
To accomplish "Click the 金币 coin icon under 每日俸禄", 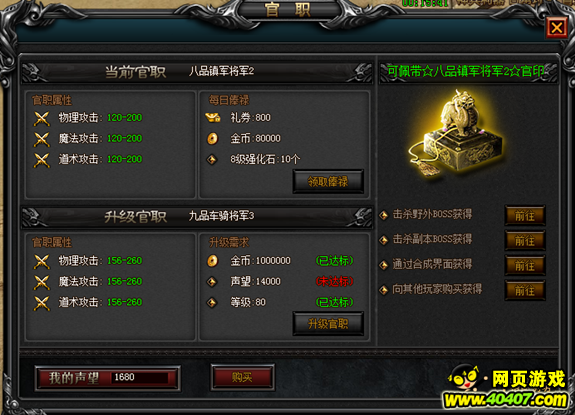I will [x=212, y=139].
